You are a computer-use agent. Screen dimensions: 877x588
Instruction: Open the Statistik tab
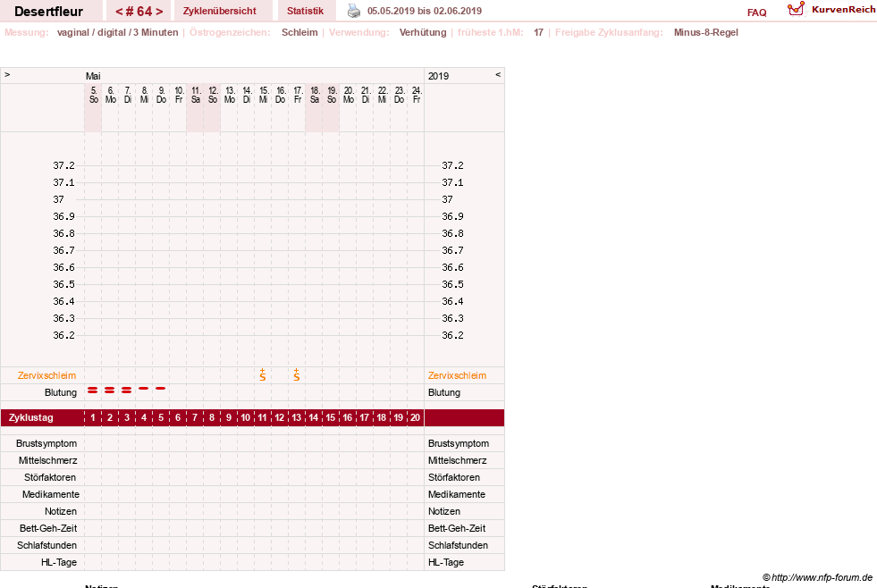tap(305, 11)
